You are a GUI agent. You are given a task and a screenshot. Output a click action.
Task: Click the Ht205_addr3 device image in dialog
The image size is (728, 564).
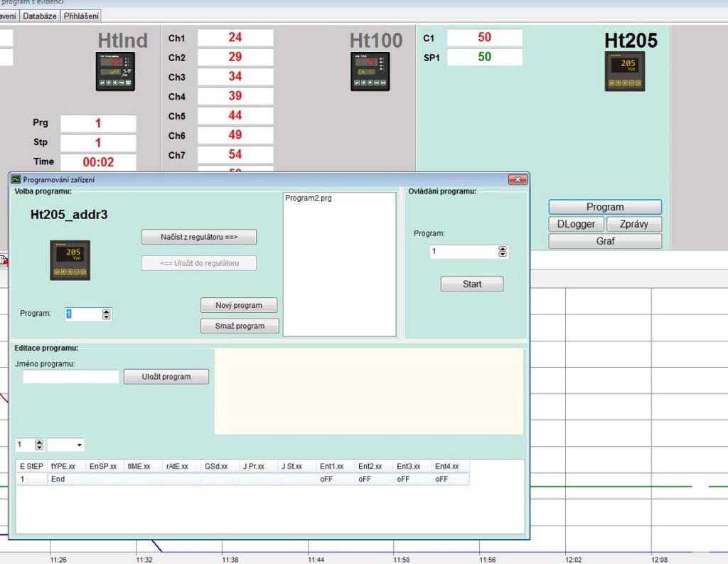pyautogui.click(x=70, y=260)
